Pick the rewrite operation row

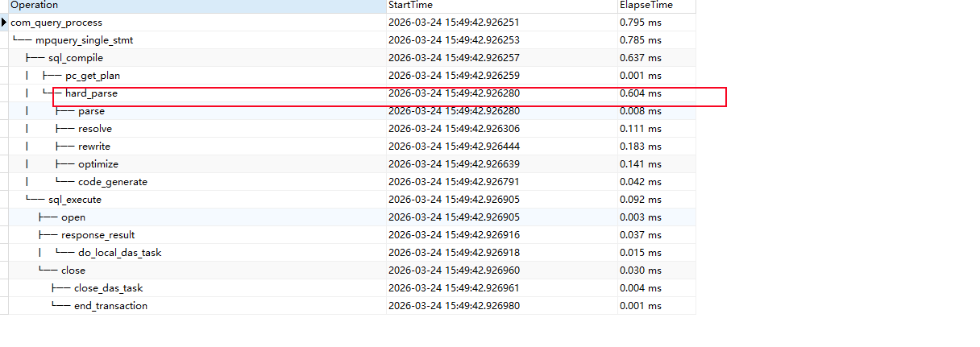coord(94,147)
